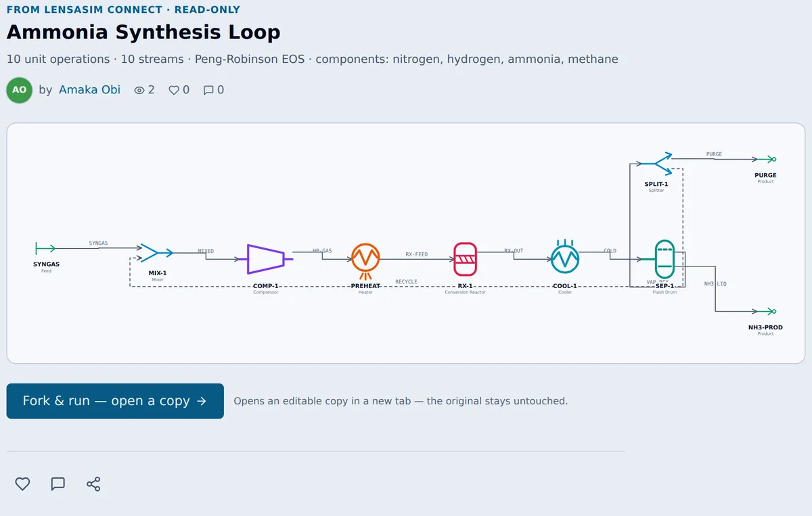Like the flowsheet with the large heart icon
This screenshot has width=812, height=516.
22,484
